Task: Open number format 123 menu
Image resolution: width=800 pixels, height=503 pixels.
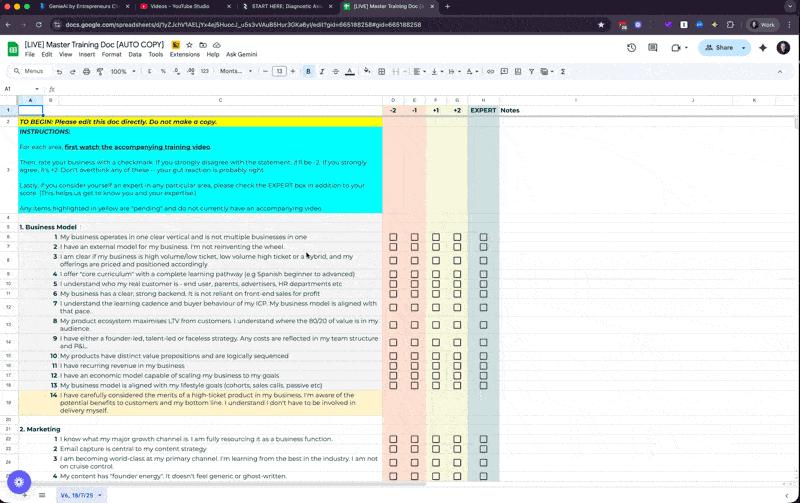Action: point(205,72)
